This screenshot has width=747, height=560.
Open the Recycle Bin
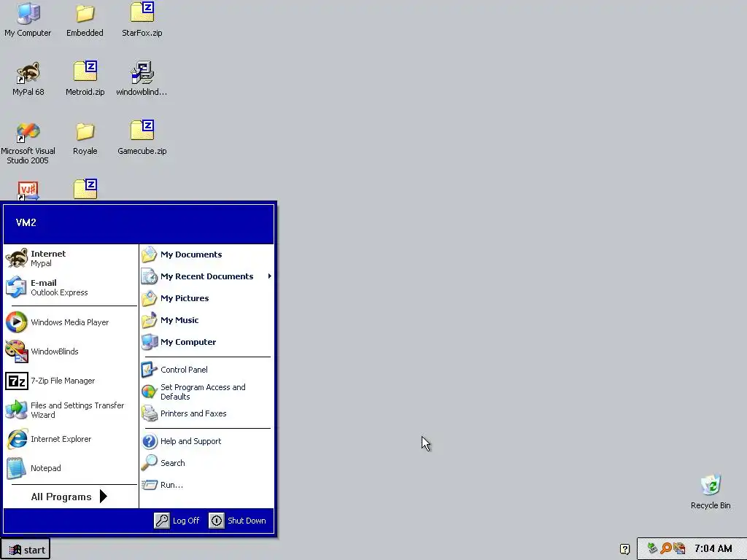(711, 491)
